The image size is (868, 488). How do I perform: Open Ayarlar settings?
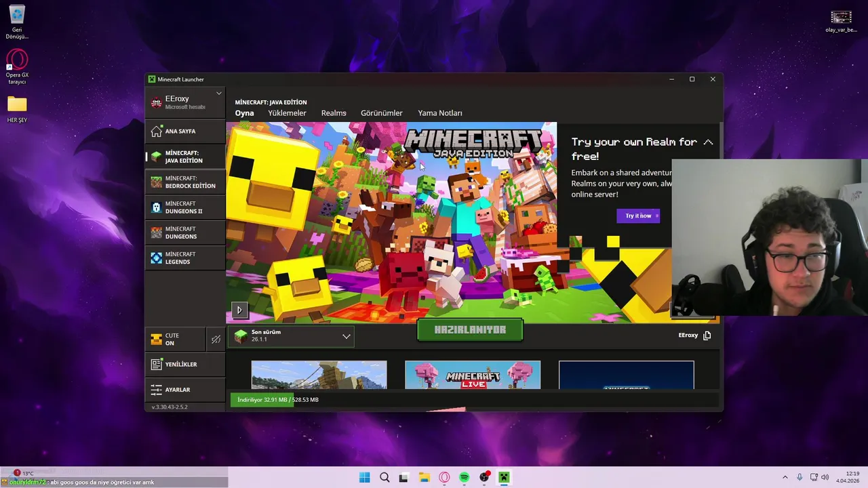point(185,390)
